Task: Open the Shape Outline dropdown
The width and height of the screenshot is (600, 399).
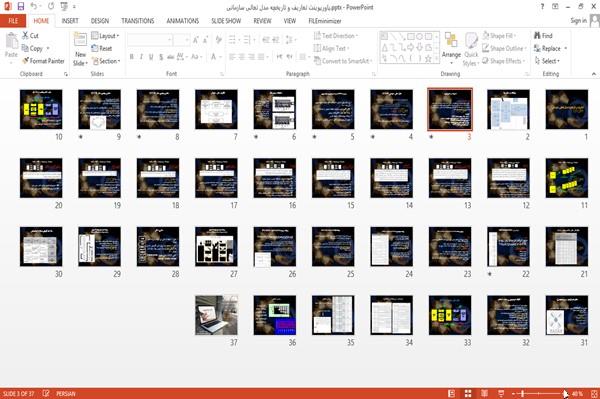Action: pos(504,48)
